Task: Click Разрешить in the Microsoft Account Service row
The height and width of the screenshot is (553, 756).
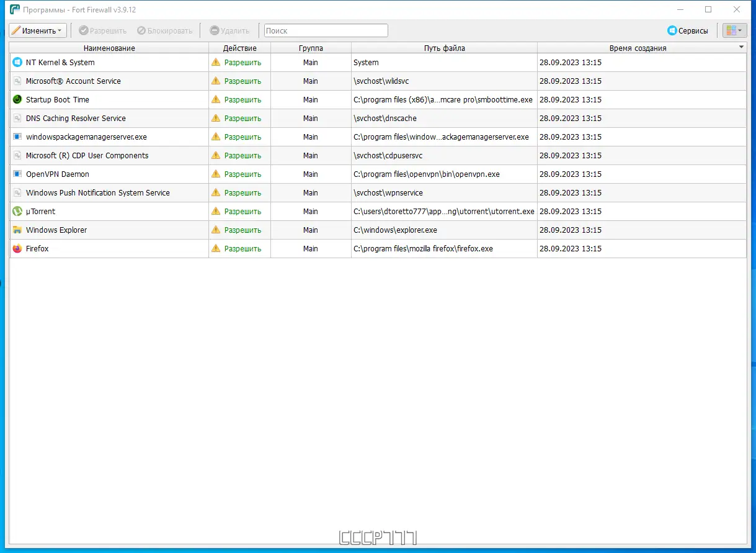Action: [242, 81]
